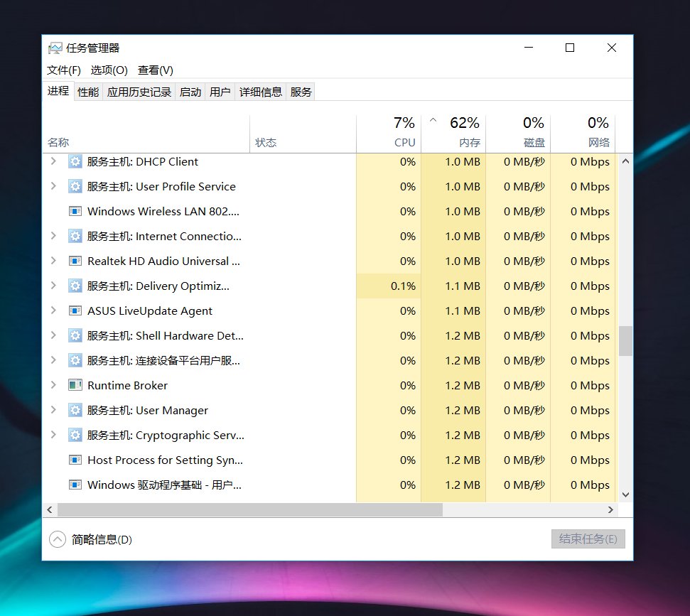Screen dimensions: 690x616
Task: Switch to the 应用历史记录 tab
Action: tap(139, 92)
